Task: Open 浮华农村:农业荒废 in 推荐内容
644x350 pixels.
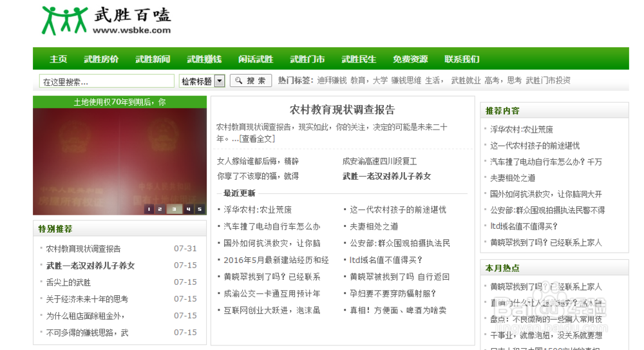Action: (x=522, y=130)
